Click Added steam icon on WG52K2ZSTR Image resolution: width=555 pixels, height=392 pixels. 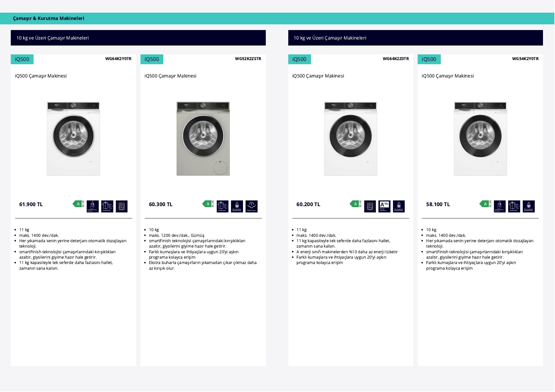click(x=252, y=206)
